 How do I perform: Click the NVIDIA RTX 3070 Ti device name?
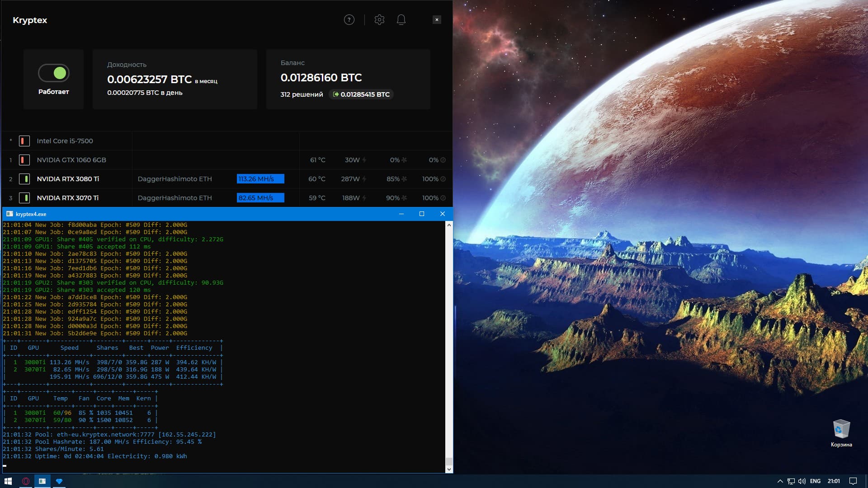click(68, 198)
